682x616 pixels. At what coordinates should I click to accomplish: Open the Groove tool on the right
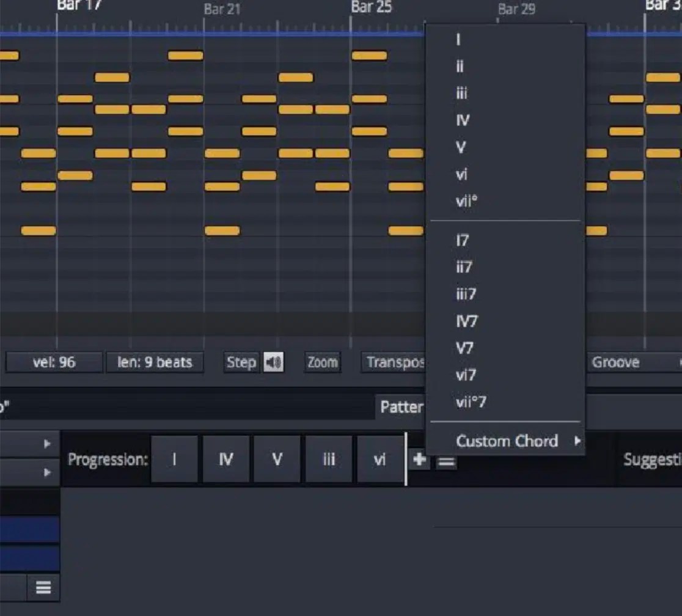tap(617, 362)
